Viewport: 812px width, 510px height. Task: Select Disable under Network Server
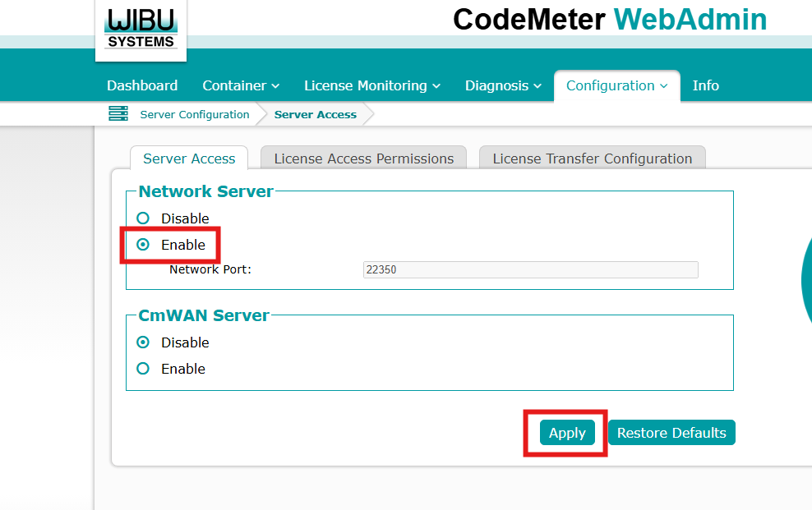point(144,218)
